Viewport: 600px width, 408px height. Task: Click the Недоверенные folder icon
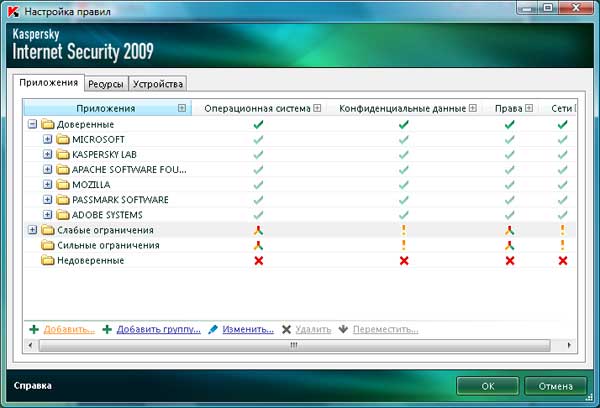click(x=48, y=260)
